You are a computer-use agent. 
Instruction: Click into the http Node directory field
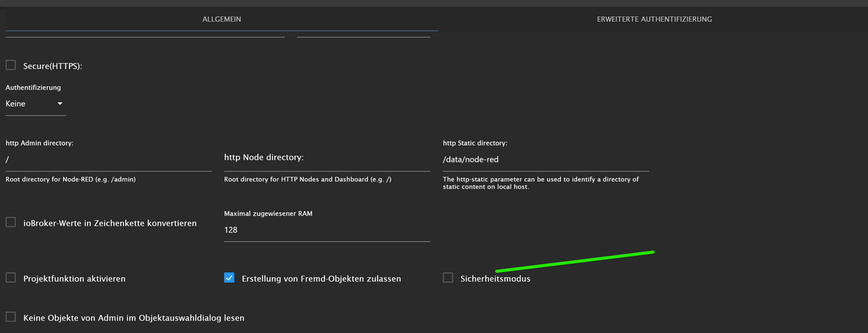(327, 159)
